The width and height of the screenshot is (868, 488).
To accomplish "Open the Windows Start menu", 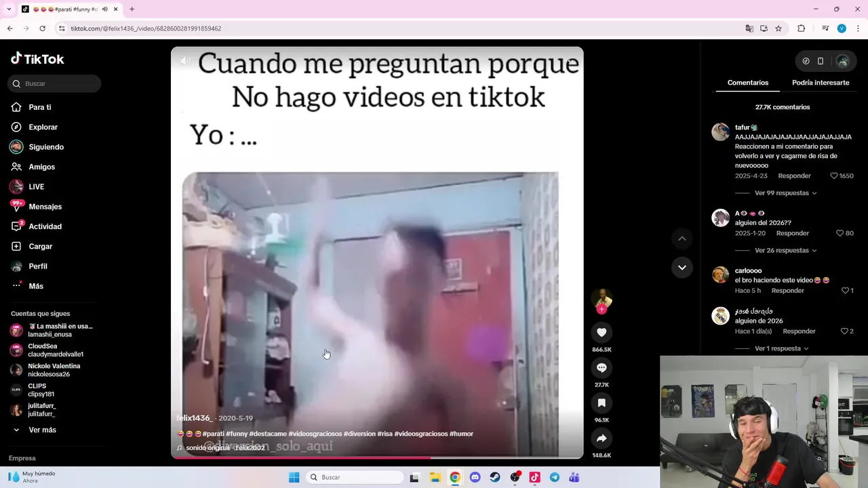I will point(294,477).
